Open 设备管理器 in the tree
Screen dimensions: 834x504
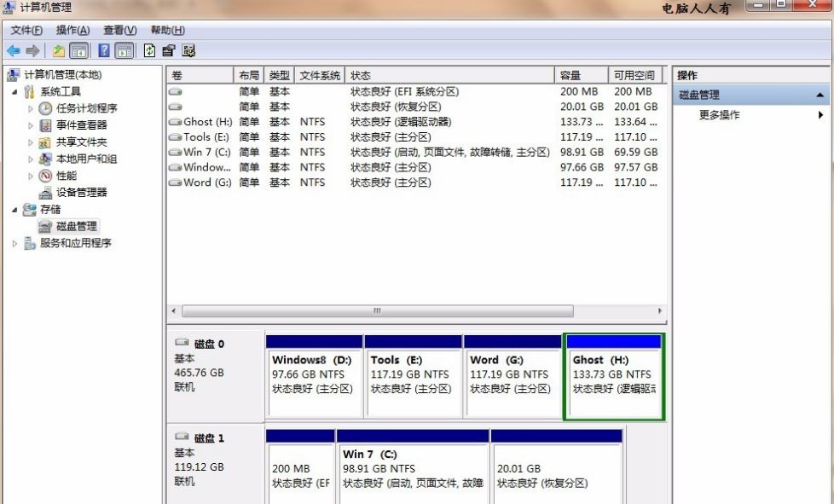[x=81, y=193]
